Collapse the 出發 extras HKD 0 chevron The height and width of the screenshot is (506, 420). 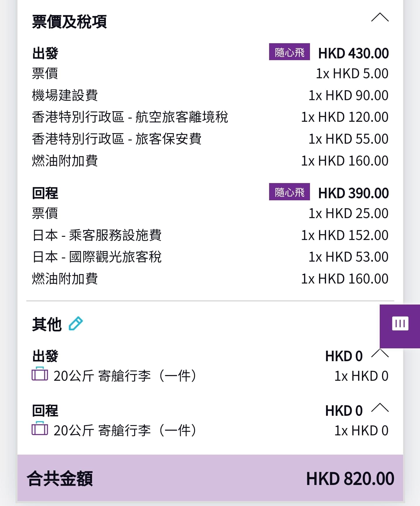380,354
